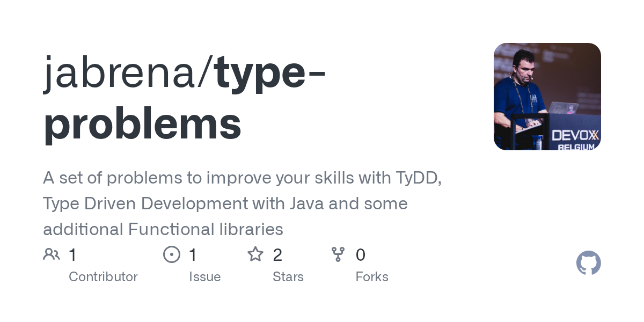
Task: Click the contributor count number 1
Action: pos(73,255)
